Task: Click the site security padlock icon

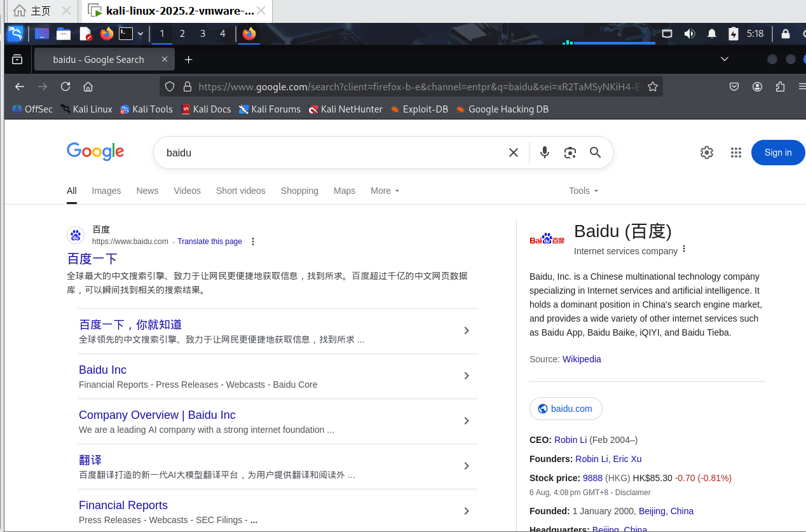Action: pos(187,86)
